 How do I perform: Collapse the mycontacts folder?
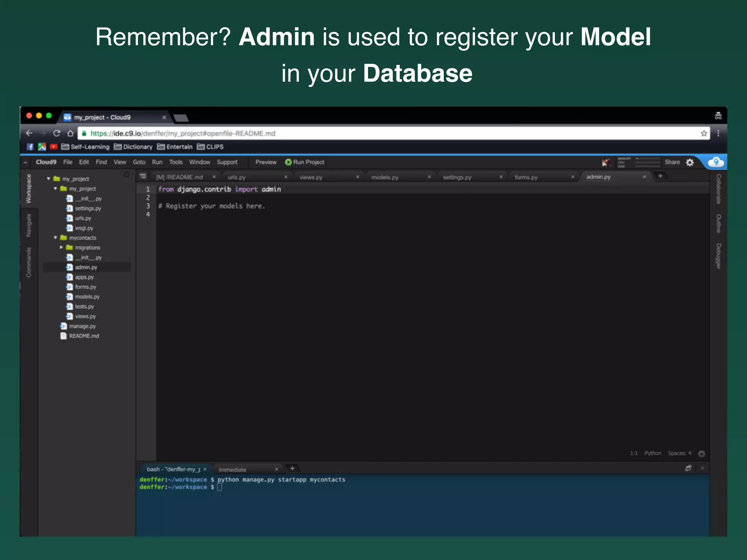[55, 238]
